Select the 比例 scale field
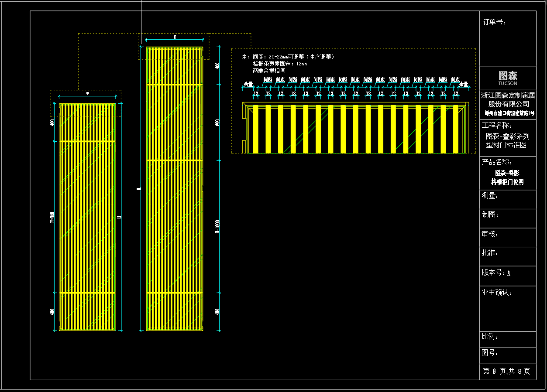Viewport: 547px width, 392px height. (490, 337)
